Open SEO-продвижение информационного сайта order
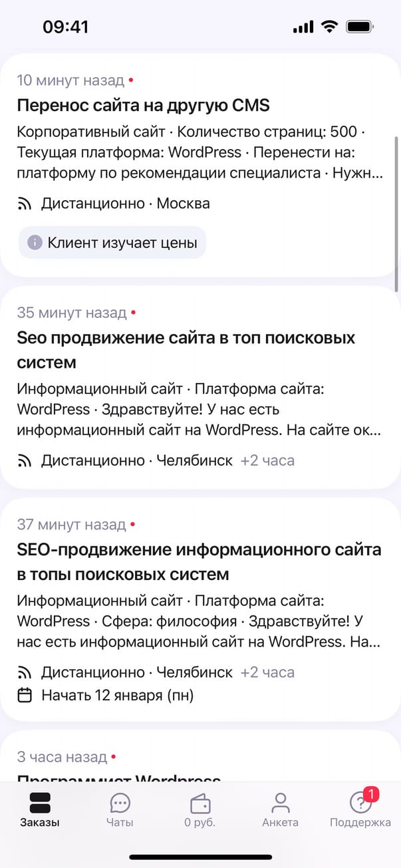This screenshot has height=868, width=401. point(199,561)
